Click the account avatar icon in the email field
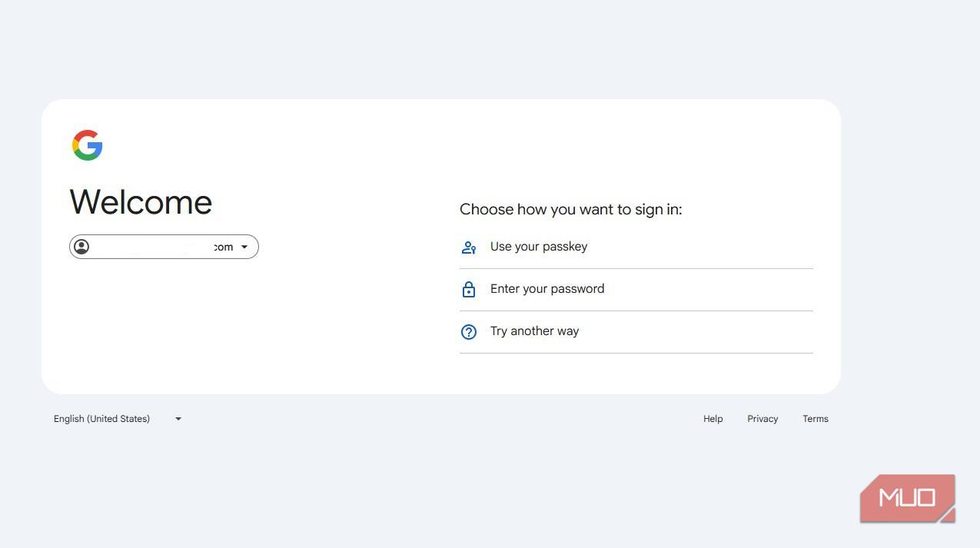Screen dimensions: 980x548 point(82,246)
